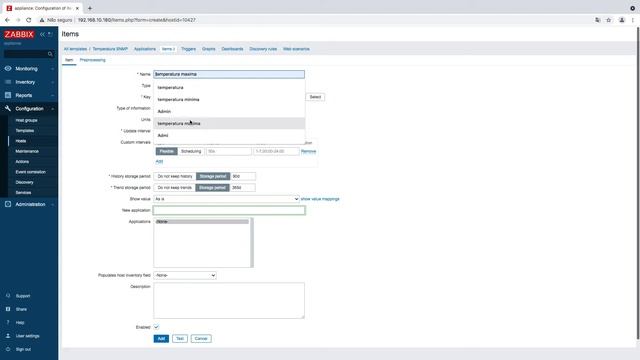Click the Cancel button

pyautogui.click(x=201, y=339)
